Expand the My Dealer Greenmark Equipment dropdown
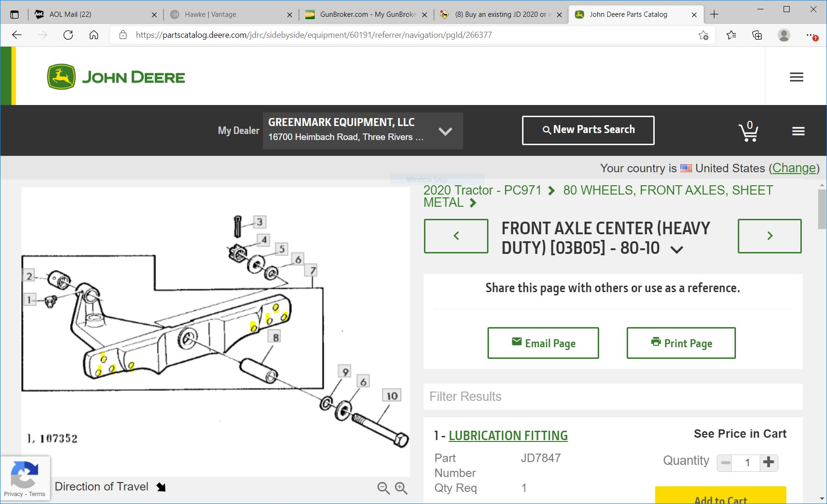The image size is (827, 504). coord(363,131)
